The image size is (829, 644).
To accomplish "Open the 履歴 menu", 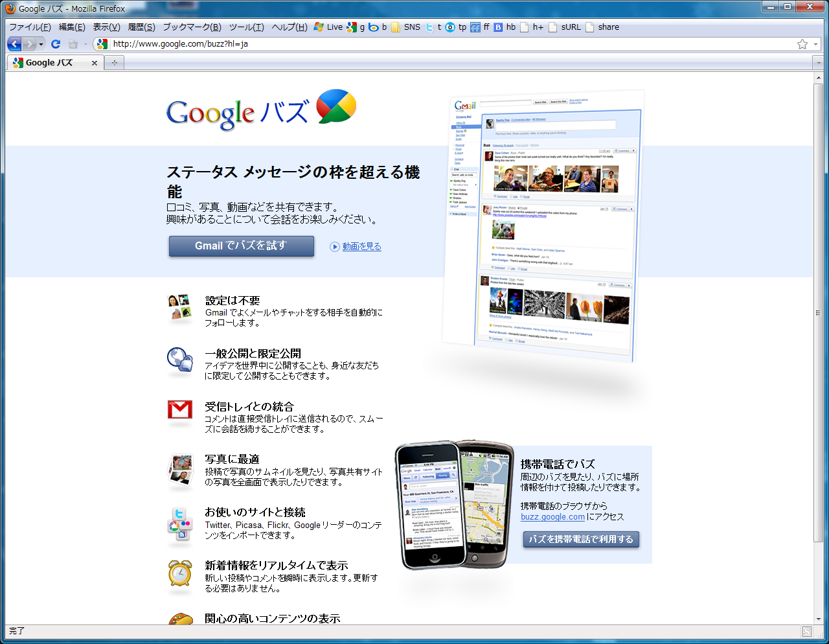I will coord(141,27).
